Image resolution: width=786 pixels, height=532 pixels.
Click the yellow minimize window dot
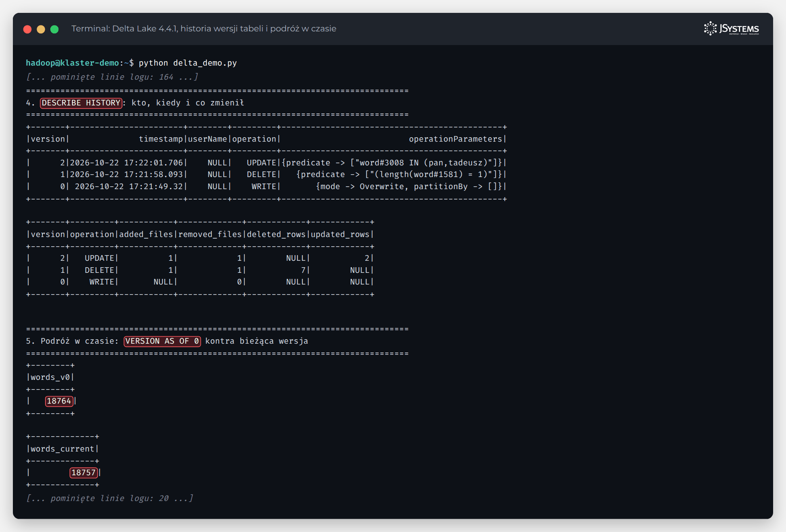pyautogui.click(x=41, y=29)
